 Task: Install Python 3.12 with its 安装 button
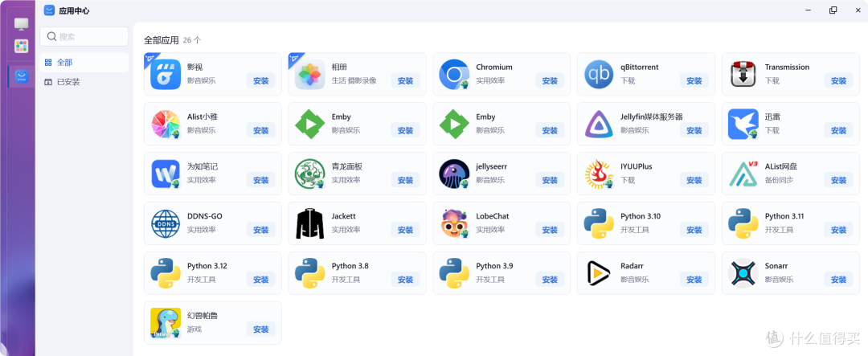point(261,280)
